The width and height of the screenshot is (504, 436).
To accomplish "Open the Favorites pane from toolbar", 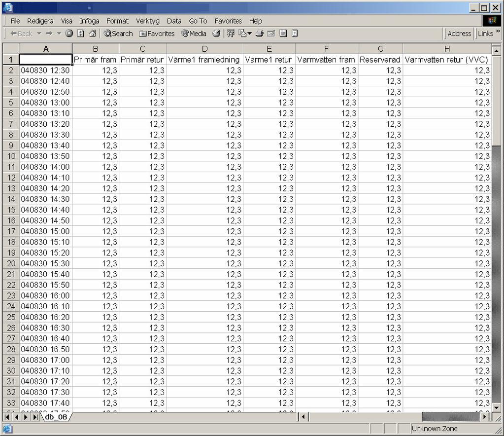I will pyautogui.click(x=157, y=34).
